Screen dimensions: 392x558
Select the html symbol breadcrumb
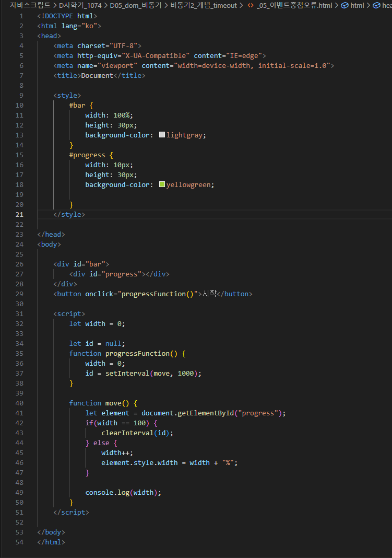[x=357, y=5]
